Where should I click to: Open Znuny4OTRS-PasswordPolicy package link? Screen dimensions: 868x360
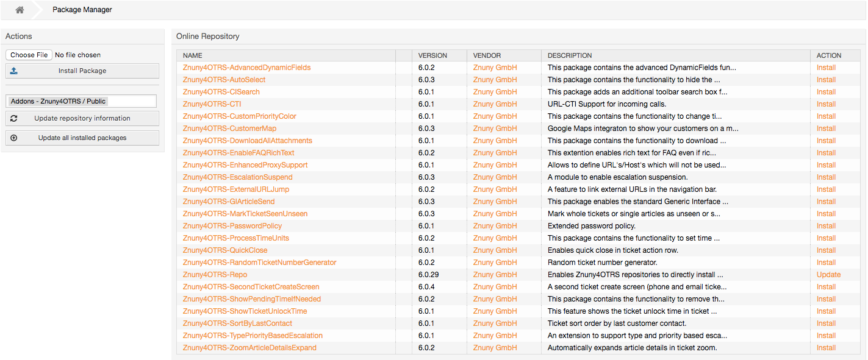pos(232,226)
